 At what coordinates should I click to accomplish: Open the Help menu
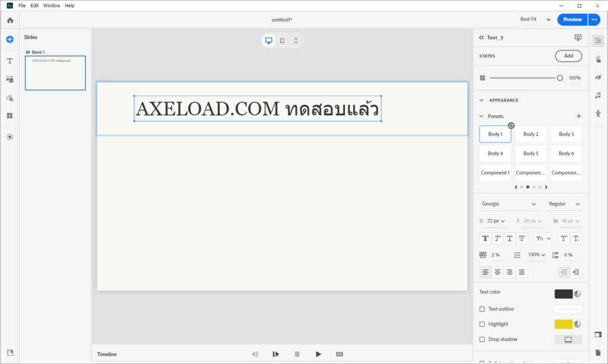(x=69, y=5)
